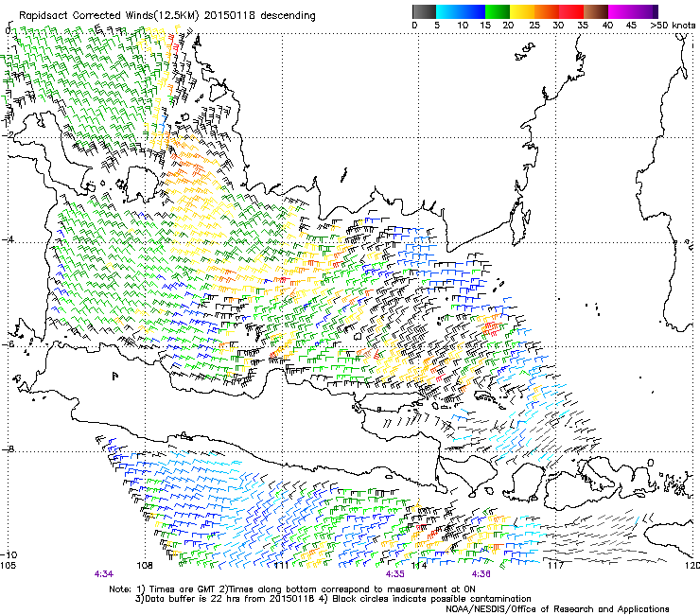700x615 pixels.
Task: Click the '40' legend scale label
Action: point(607,25)
